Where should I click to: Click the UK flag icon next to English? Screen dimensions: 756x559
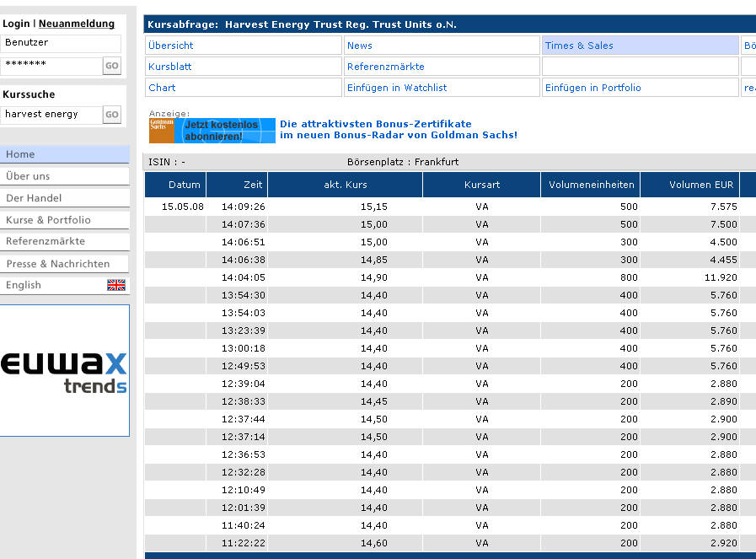116,285
